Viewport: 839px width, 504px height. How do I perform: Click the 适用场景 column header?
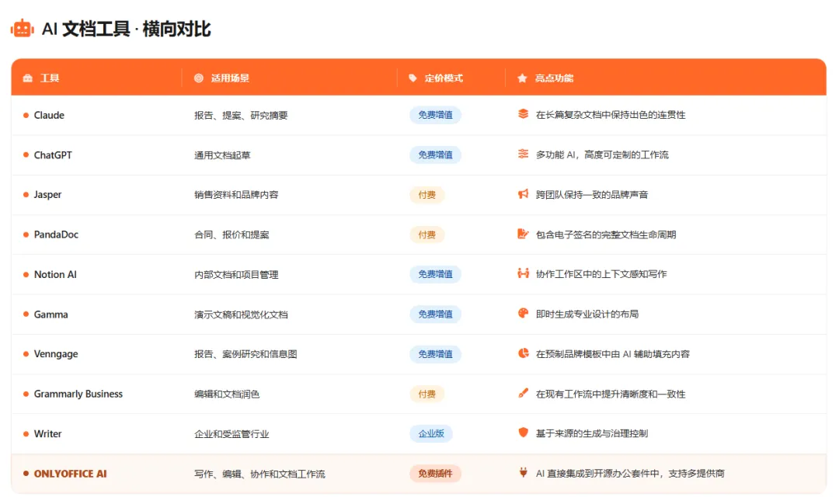click(x=230, y=78)
